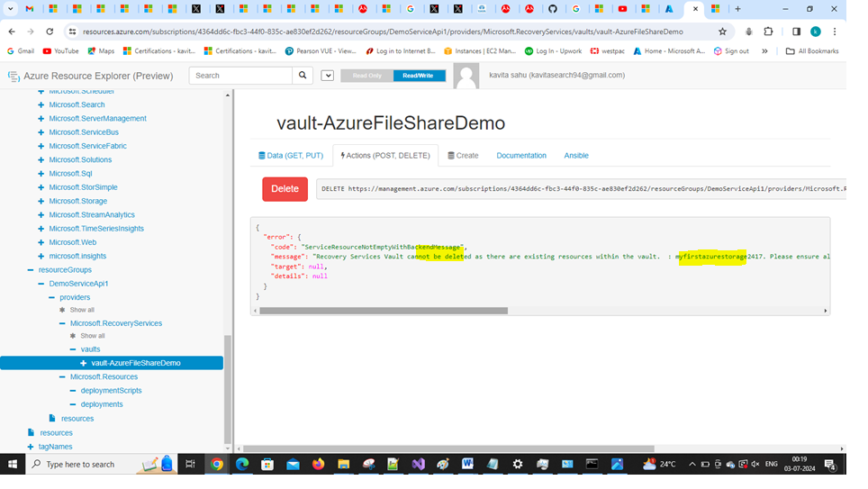Open the Gmail bookmark
The image size is (868, 489).
coord(21,51)
